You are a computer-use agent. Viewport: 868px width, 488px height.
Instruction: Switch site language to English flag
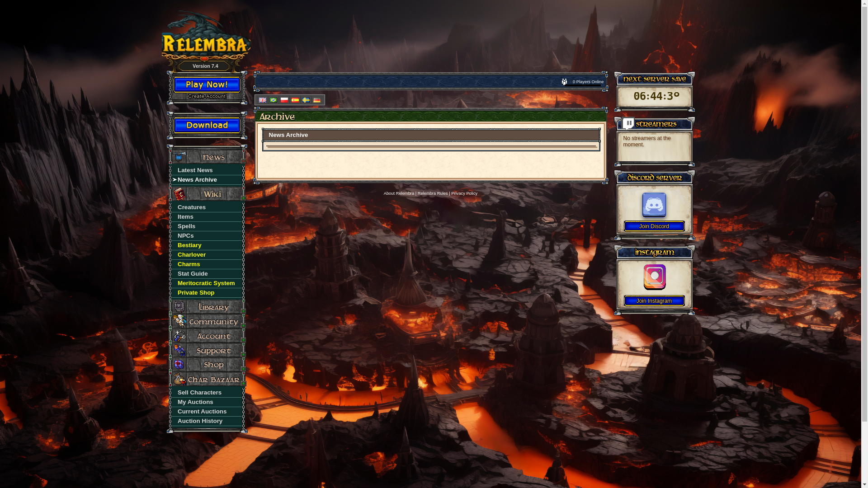[x=263, y=100]
